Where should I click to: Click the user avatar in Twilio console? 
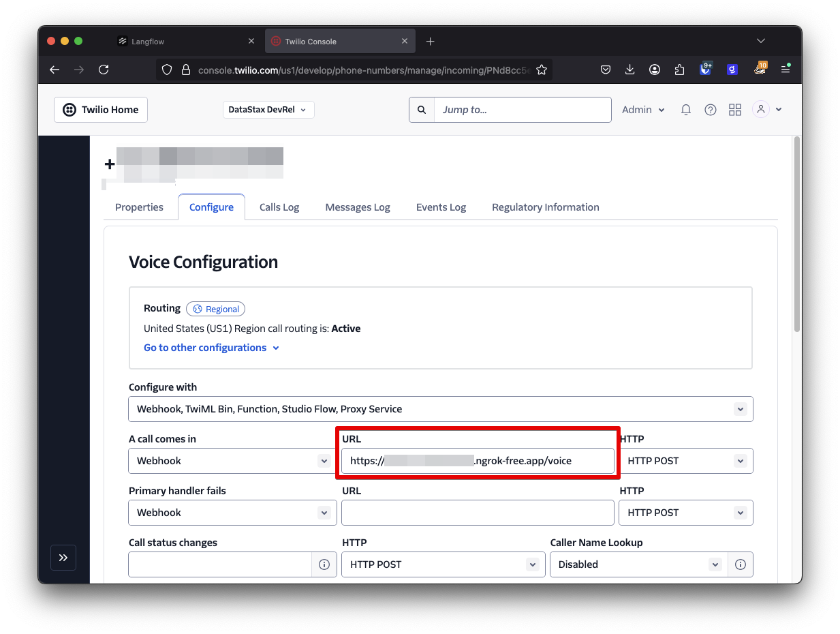point(760,110)
